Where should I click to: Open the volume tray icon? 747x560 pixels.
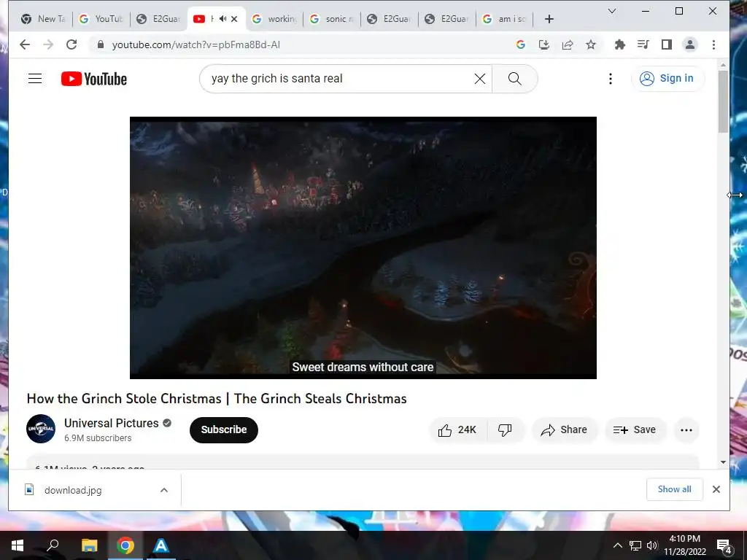[x=652, y=545]
